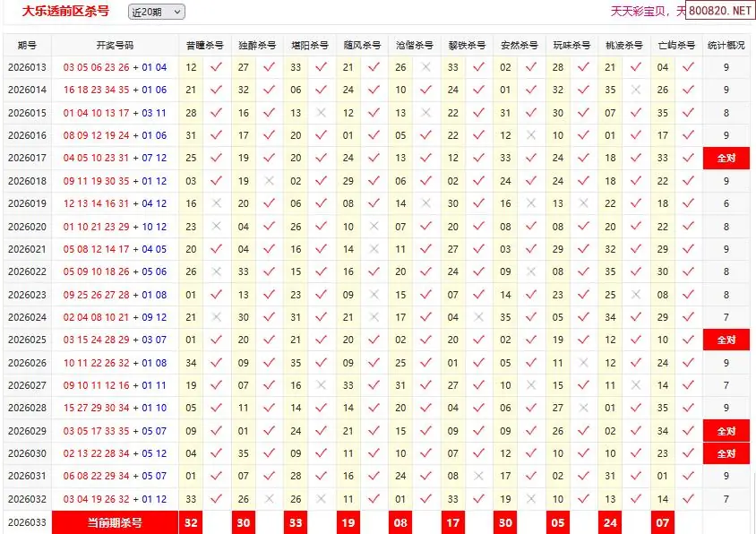Click the gray X beside 23 in row 2026020
This screenshot has width=756, height=534.
(x=216, y=227)
